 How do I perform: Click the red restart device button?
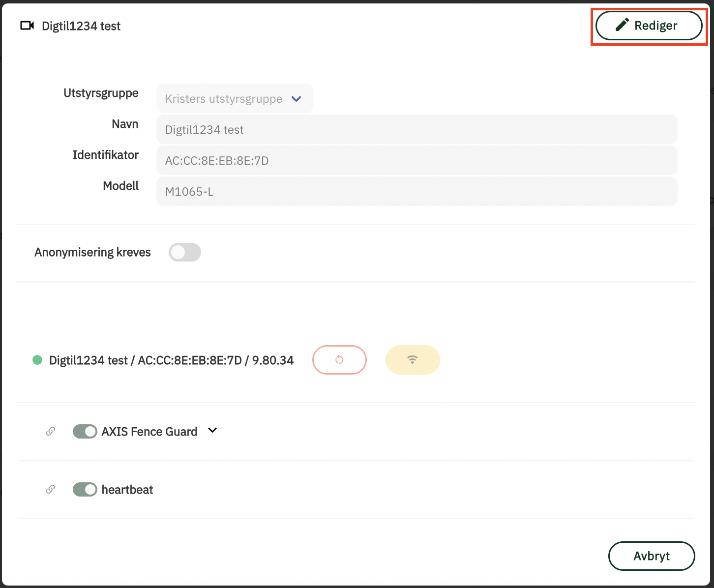pyautogui.click(x=339, y=360)
